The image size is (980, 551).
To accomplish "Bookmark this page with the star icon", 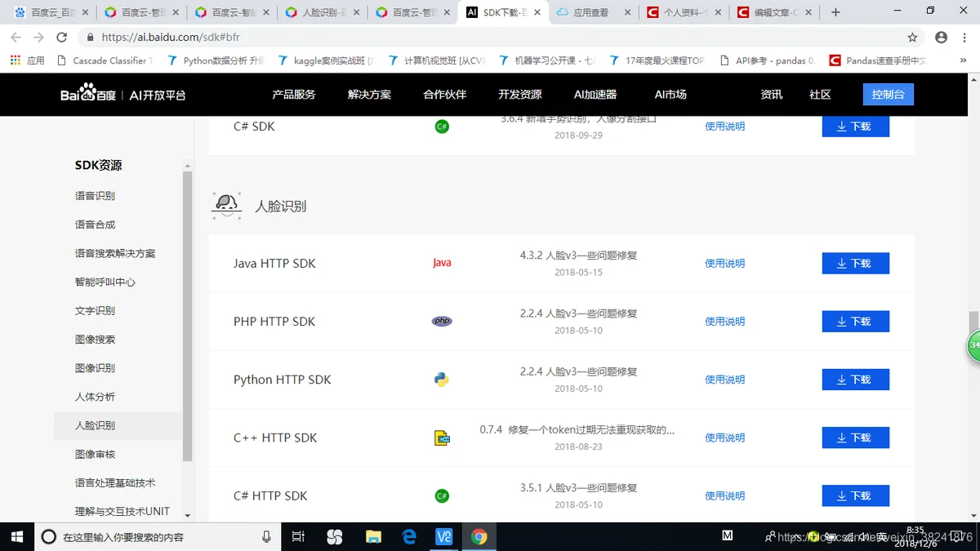I will coord(912,38).
